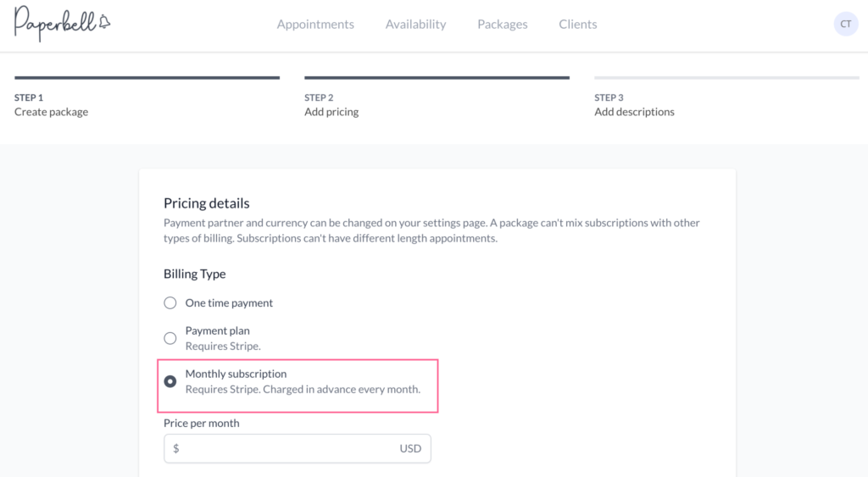Select Monthly subscription radio button
The width and height of the screenshot is (868, 477).
(170, 381)
